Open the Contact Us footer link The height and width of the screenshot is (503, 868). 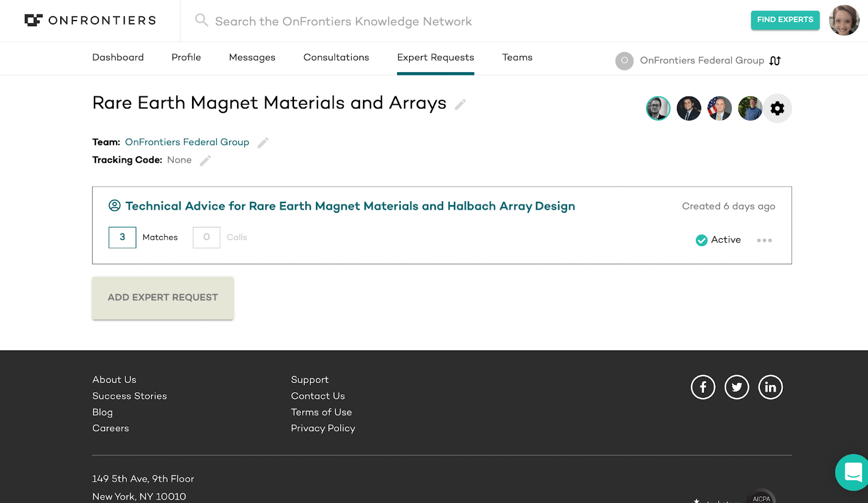coord(318,396)
